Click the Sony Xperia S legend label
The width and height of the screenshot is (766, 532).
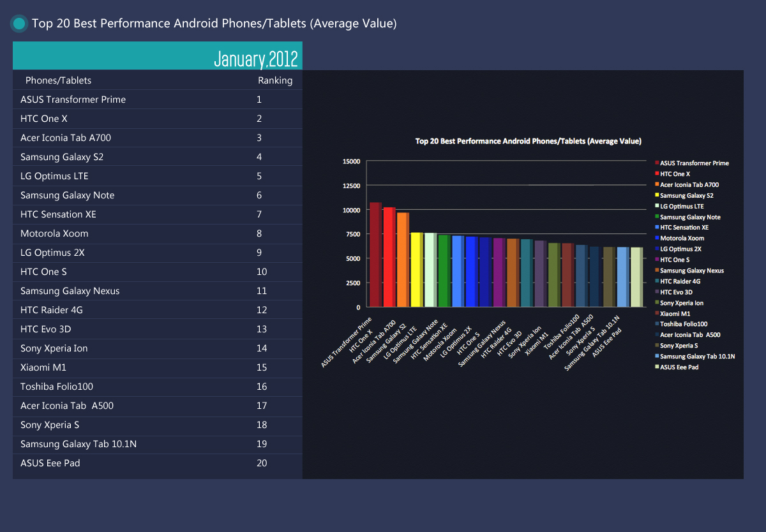[679, 345]
